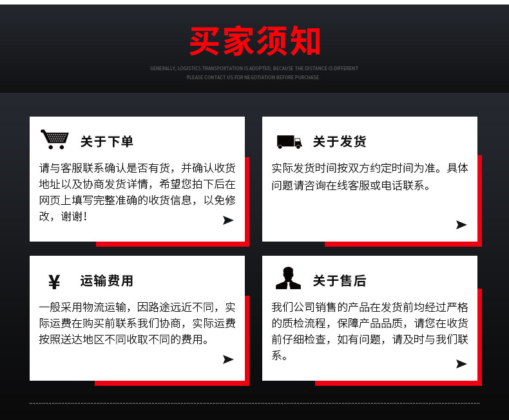Screen dimensions: 509x420
Task: Click the arrow in the 关于售后 card
Action: tap(461, 364)
